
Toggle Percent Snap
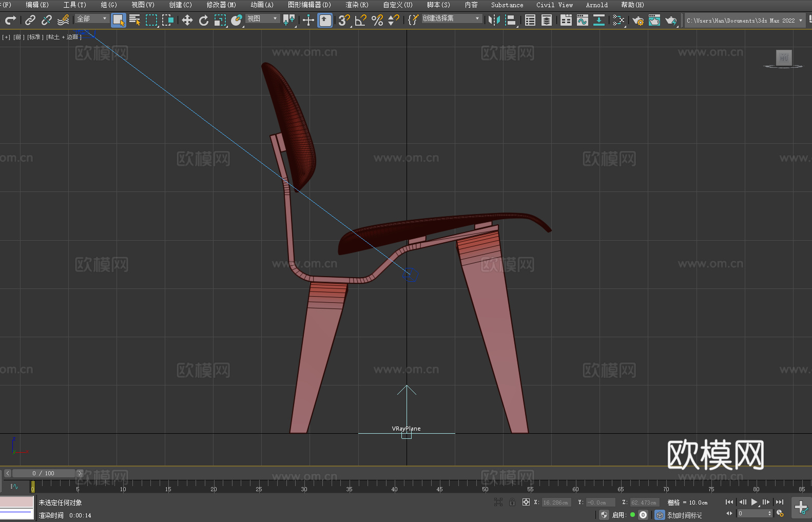(377, 20)
